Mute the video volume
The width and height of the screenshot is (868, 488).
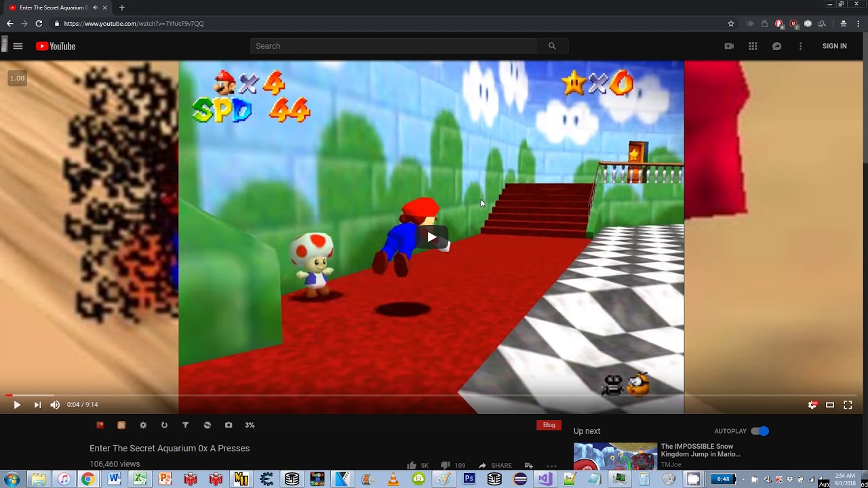coord(55,405)
